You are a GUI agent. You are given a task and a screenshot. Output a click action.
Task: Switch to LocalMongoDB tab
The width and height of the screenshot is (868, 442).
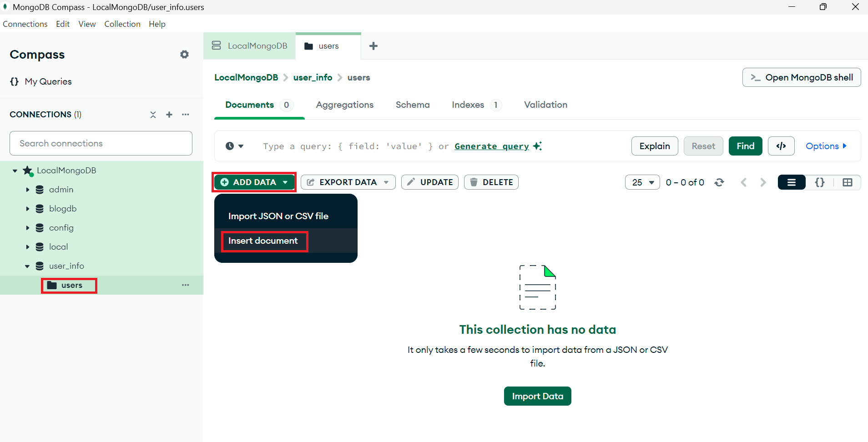pos(249,46)
